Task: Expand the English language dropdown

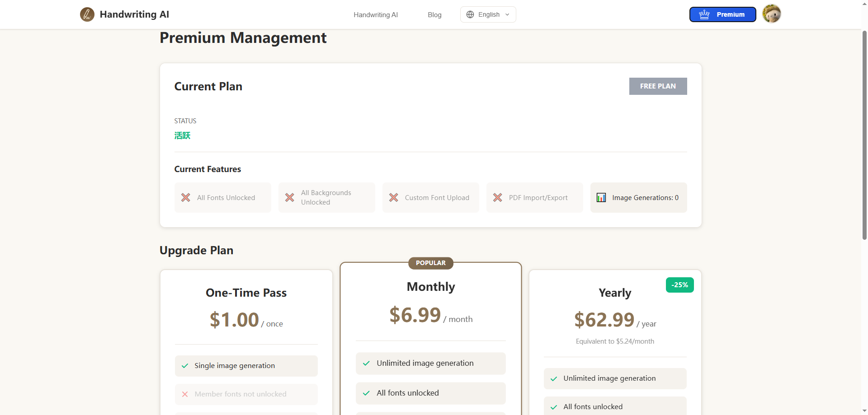Action: [x=488, y=14]
